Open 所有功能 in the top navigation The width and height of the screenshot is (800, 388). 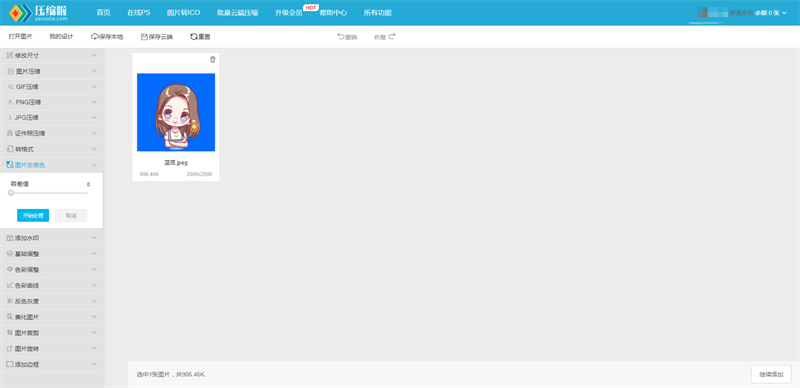[378, 13]
